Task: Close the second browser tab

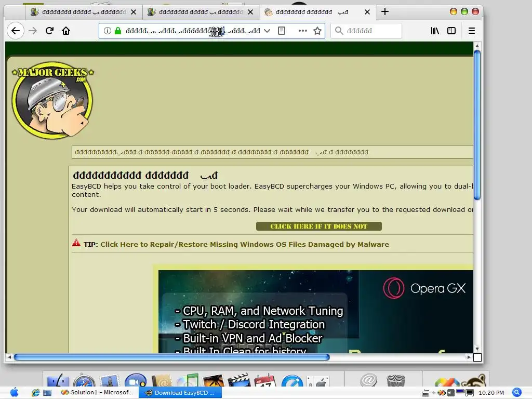Action: click(250, 12)
